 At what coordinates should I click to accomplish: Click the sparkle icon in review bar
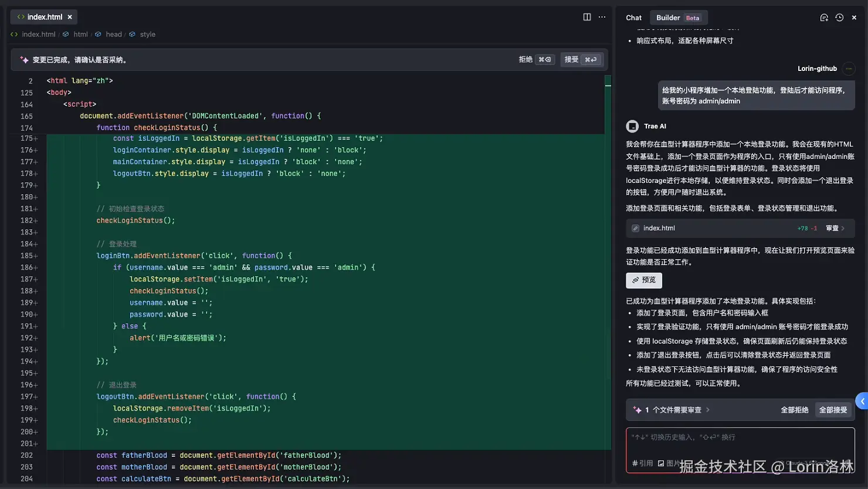[x=637, y=410]
